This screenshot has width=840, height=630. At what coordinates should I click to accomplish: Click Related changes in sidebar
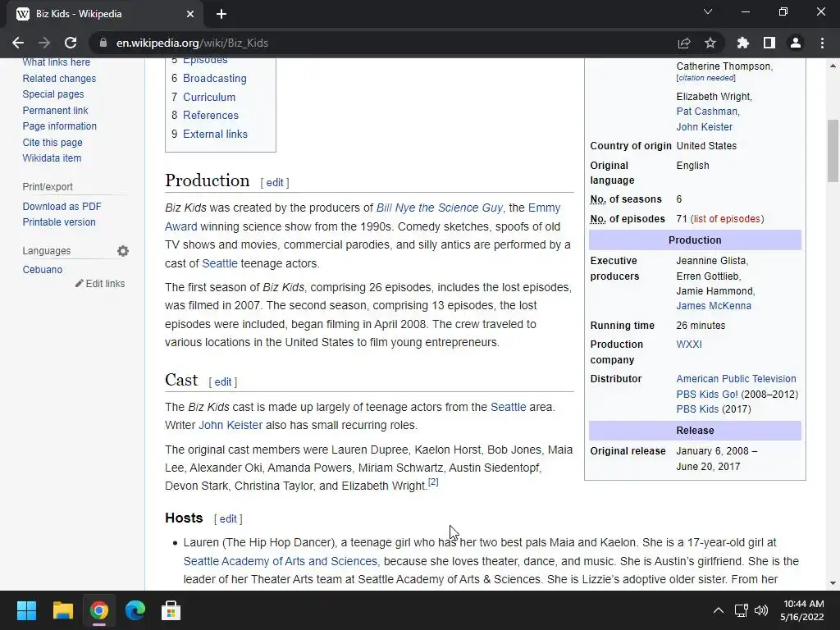(59, 78)
